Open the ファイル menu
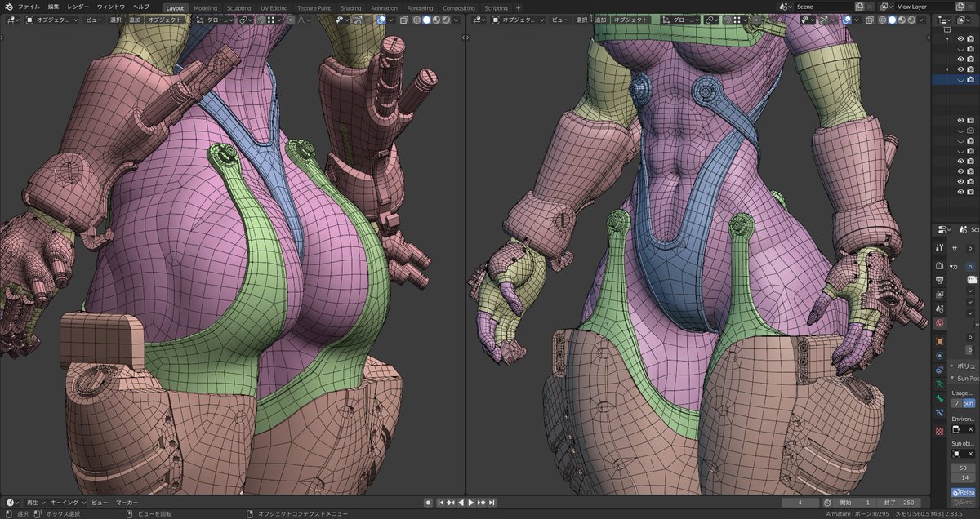The height and width of the screenshot is (519, 980). (x=29, y=7)
